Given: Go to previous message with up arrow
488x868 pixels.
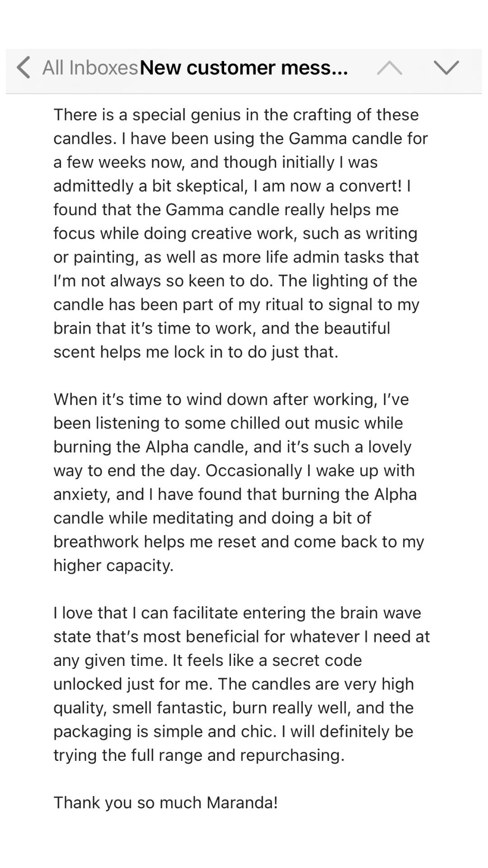Looking at the screenshot, I should (x=389, y=68).
